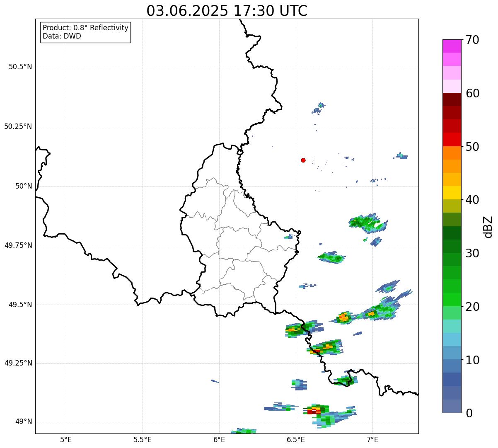
Task: Click the colorbar label 0
Action: [x=469, y=413]
